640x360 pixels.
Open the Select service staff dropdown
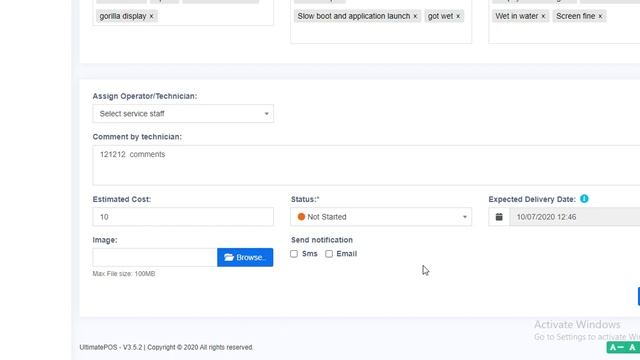(183, 113)
